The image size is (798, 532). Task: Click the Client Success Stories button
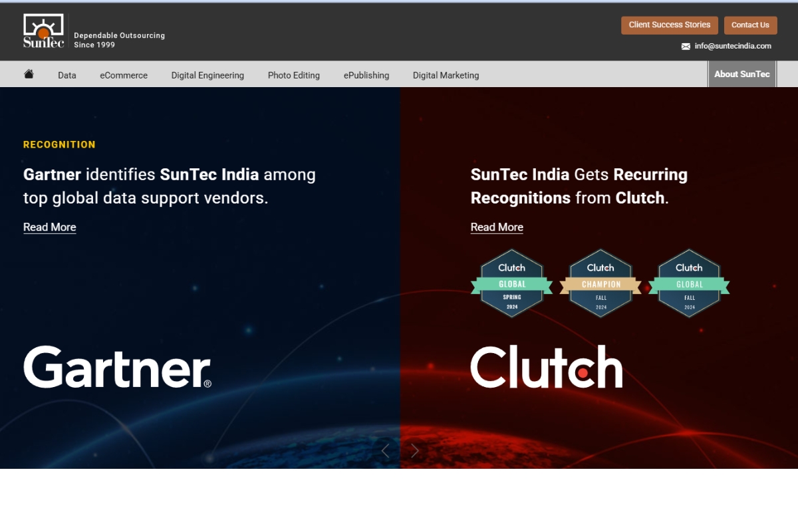tap(669, 25)
